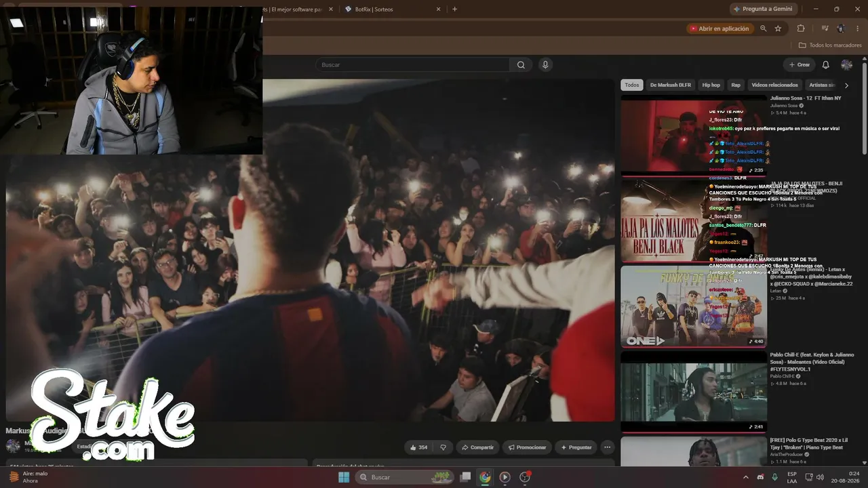Switch to the 'El mejor software' tab

296,9
